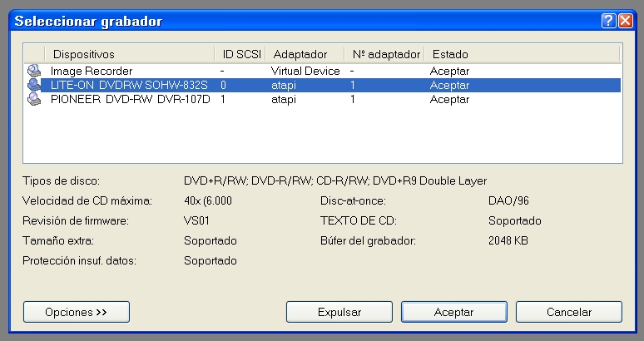The height and width of the screenshot is (341, 644).
Task: Sort by the ID SCSI column header
Action: tap(240, 54)
